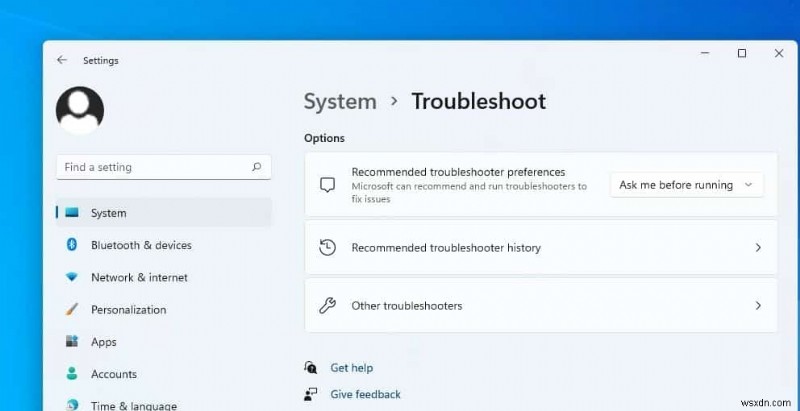Screen dimensions: 800x411
Task: Click the Give feedback link
Action: (x=365, y=394)
